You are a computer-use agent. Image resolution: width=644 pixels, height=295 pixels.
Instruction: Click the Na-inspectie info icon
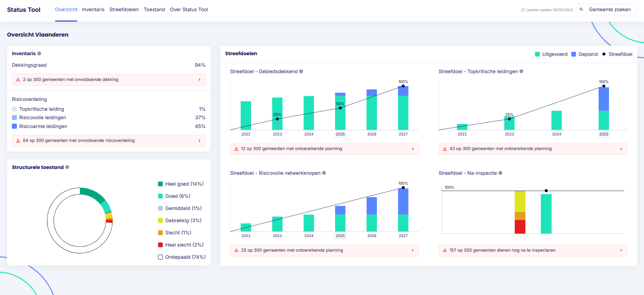tap(501, 173)
